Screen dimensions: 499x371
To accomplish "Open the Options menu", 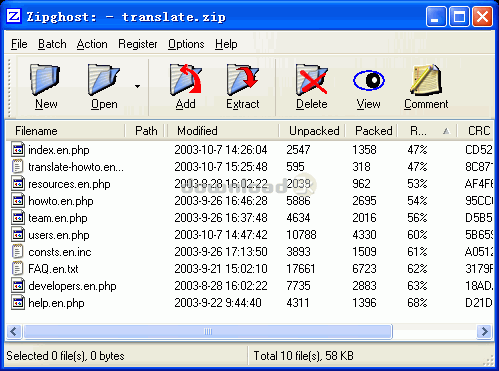I will click(x=186, y=44).
